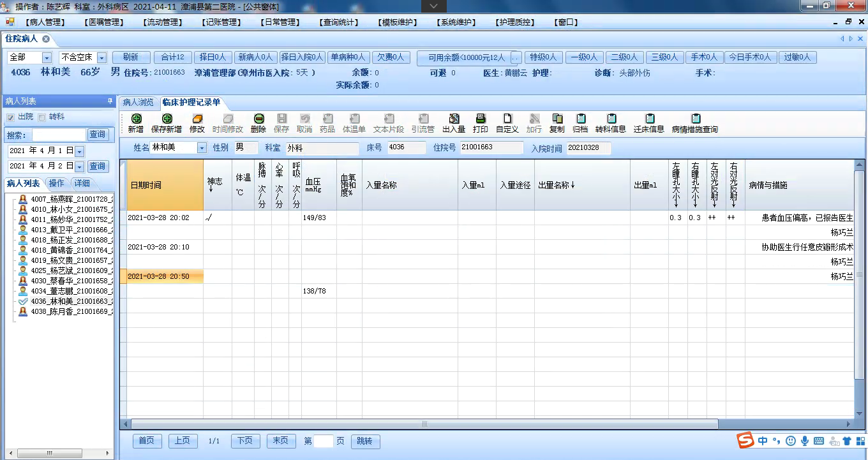The image size is (868, 460).
Task: Toggle the 出院 checkbox
Action: tap(10, 117)
